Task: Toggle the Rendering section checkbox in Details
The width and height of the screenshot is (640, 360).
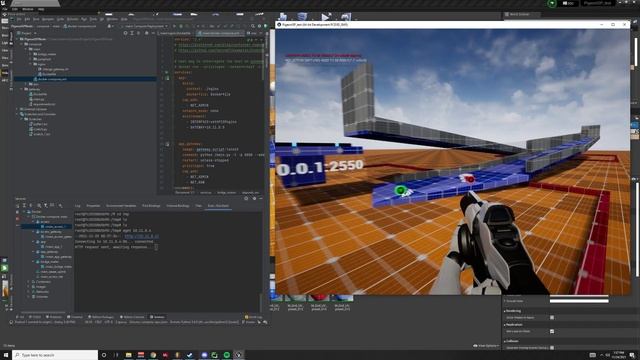Action: [x=552, y=317]
